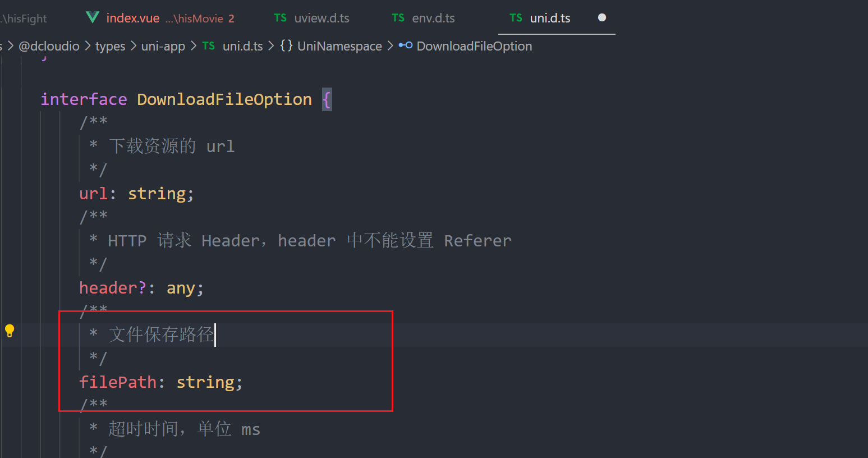Click the lightbulb quick fix icon
This screenshot has height=458, width=868.
(x=9, y=330)
